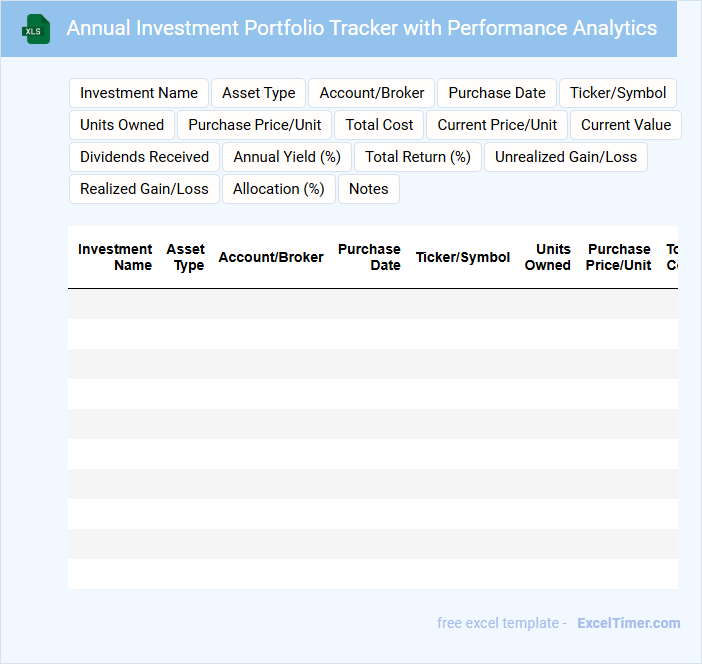Click the Asset Type tag
This screenshot has width=702, height=664.
coord(259,93)
